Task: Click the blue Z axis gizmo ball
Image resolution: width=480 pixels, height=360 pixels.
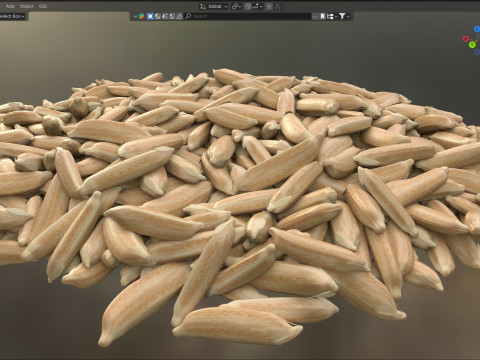Action: point(477,29)
